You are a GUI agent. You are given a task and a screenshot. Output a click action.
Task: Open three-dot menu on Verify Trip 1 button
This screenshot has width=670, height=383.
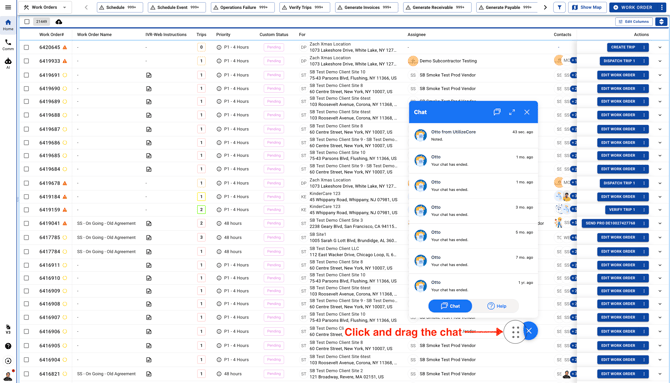(x=644, y=209)
